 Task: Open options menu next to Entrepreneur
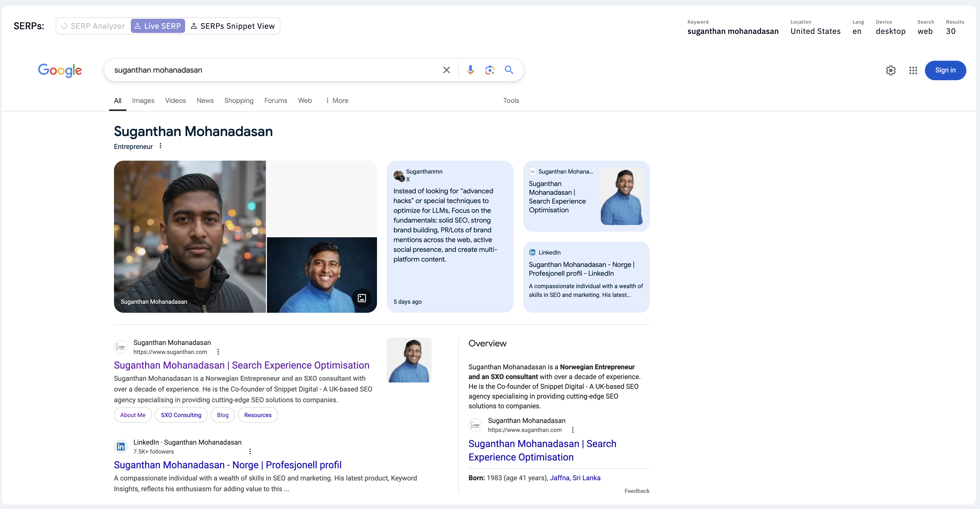click(160, 146)
